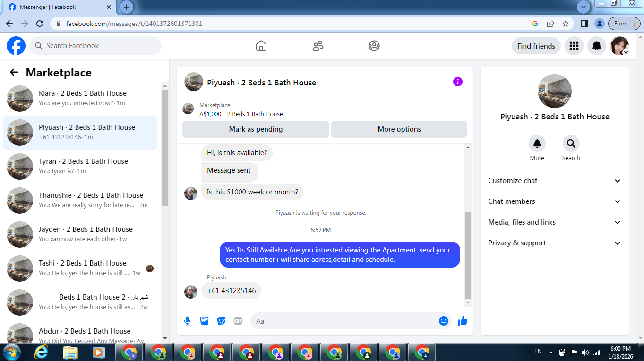Expand the Privacy & support section
This screenshot has width=644, height=361.
click(x=554, y=243)
